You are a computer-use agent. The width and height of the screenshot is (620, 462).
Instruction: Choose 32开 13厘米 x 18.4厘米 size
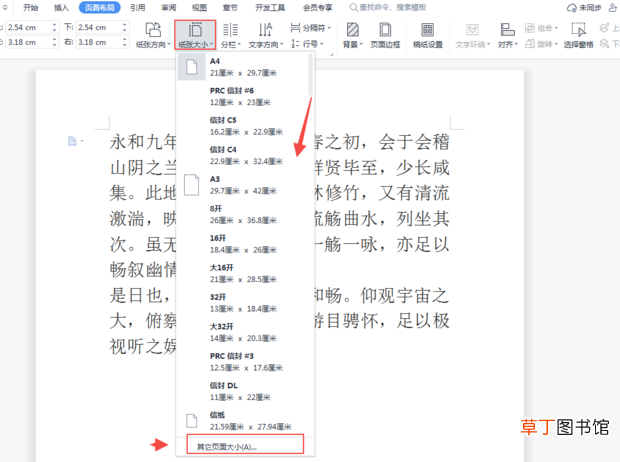242,303
